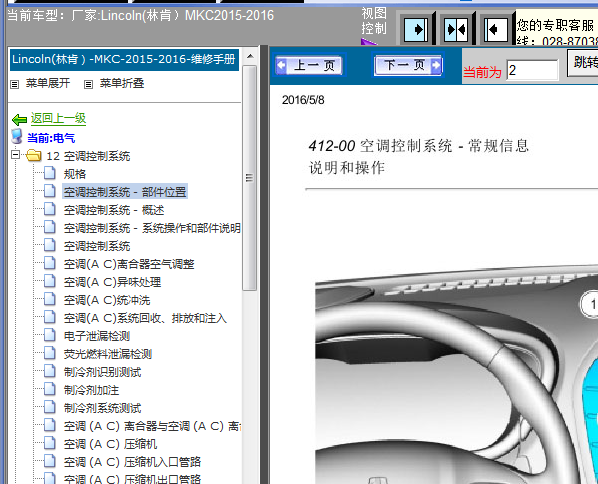Click the scroll-up arrow of tree panel
The width and height of the screenshot is (598, 484).
250,56
